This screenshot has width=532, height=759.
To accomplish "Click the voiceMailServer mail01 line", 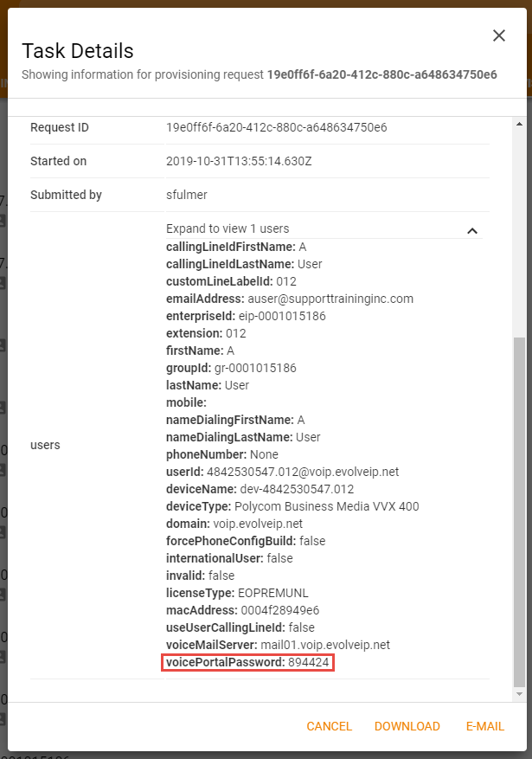I will [278, 645].
